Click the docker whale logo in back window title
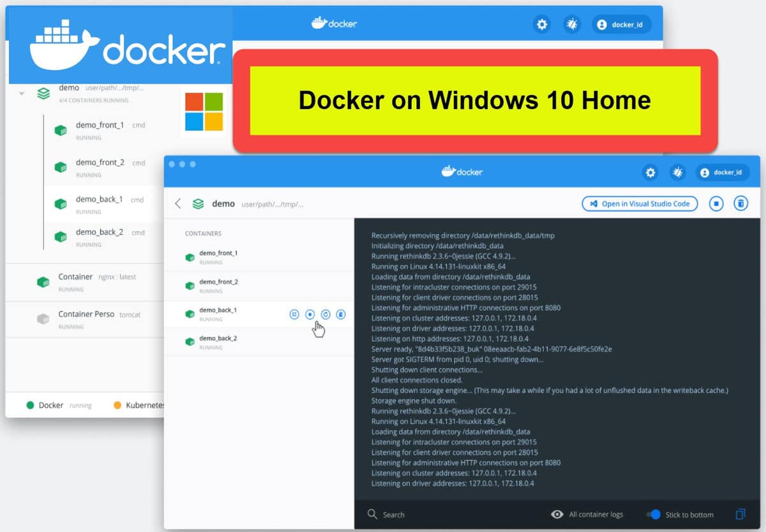Image resolution: width=766 pixels, height=532 pixels. tap(334, 23)
